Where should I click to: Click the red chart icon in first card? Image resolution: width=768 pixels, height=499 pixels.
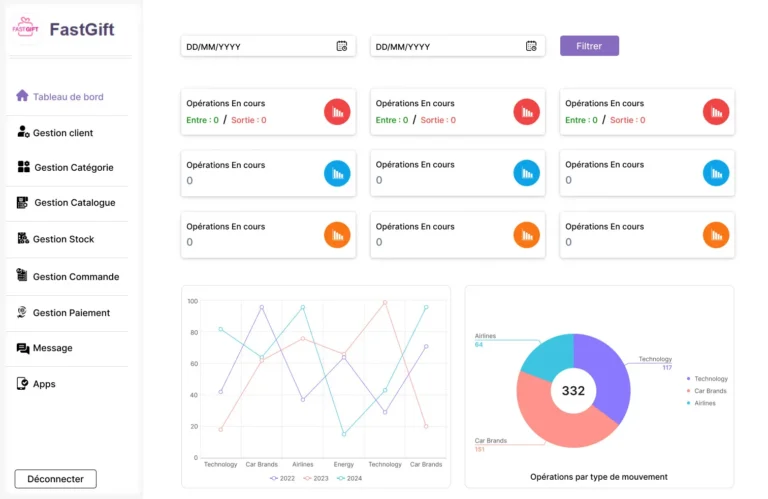tap(337, 112)
